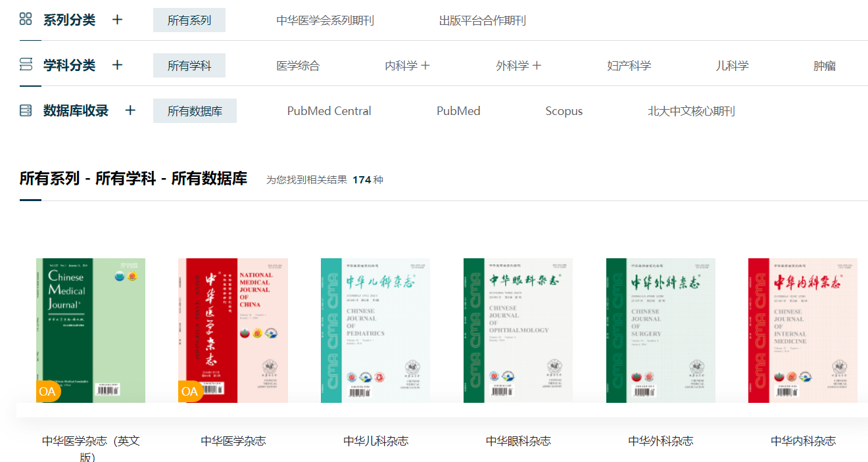Open the 中华内科杂志 title link

804,441
